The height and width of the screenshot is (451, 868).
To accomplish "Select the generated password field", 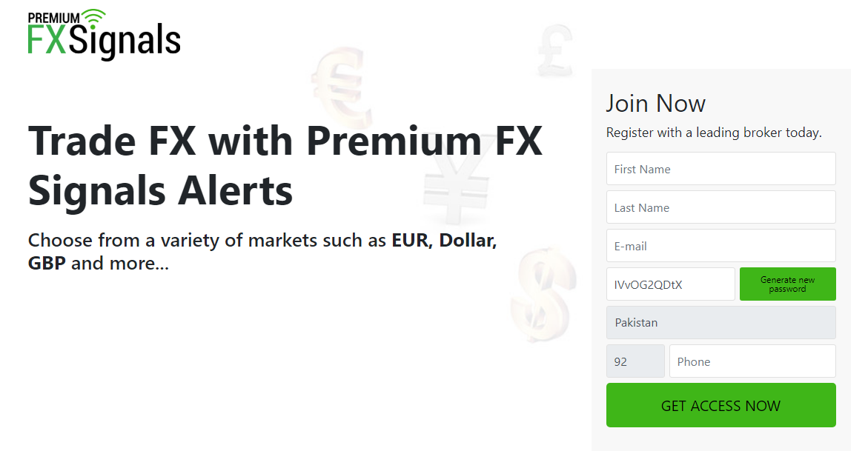I will [670, 284].
